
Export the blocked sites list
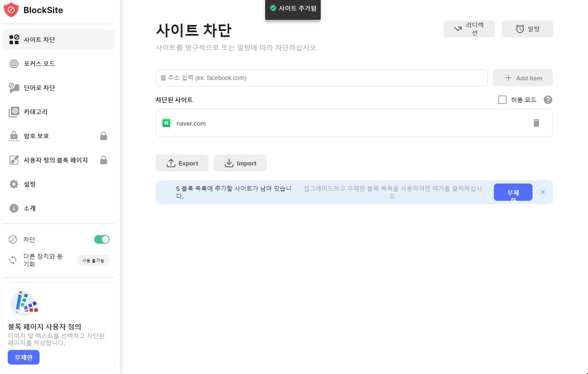[182, 163]
